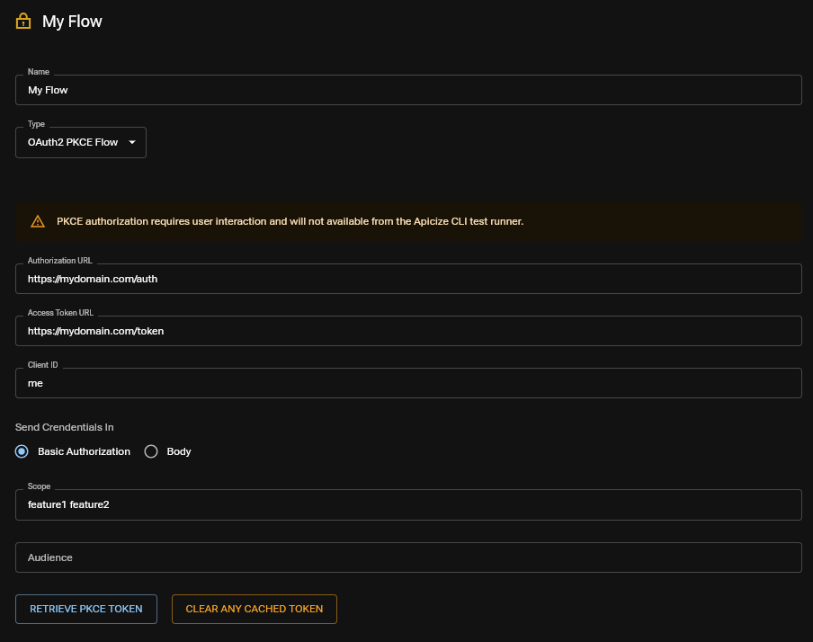Select the Body radio button
Viewport: 813px width, 642px height.
coord(151,451)
